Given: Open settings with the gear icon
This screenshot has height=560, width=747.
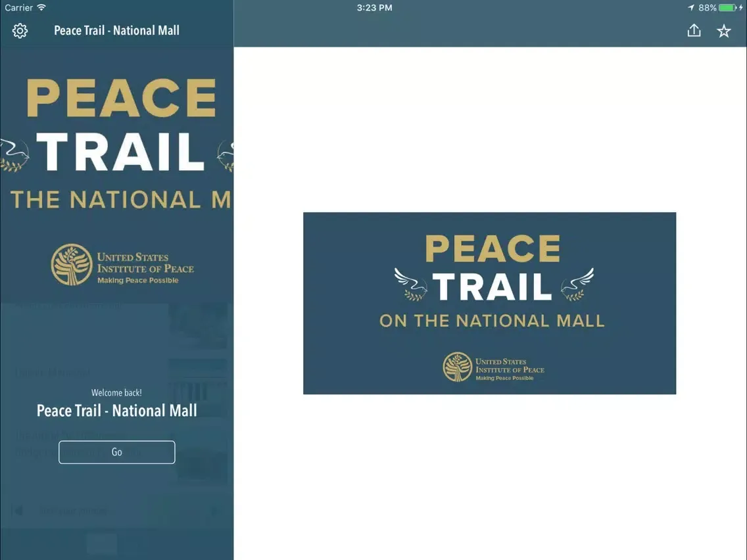Looking at the screenshot, I should 20,31.
